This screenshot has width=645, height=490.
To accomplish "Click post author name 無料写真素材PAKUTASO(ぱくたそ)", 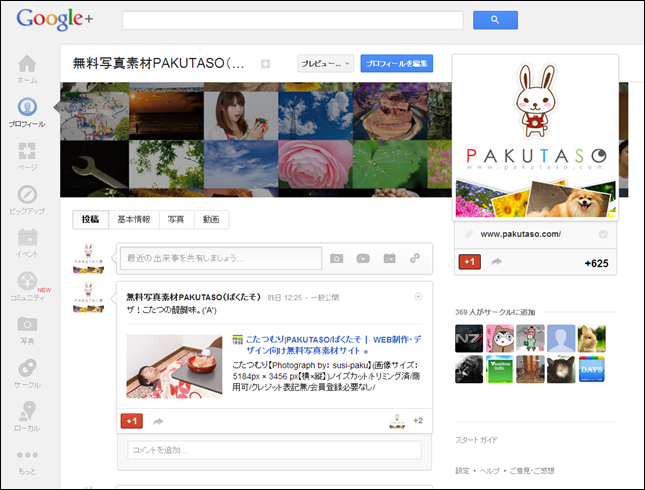I will coord(194,297).
